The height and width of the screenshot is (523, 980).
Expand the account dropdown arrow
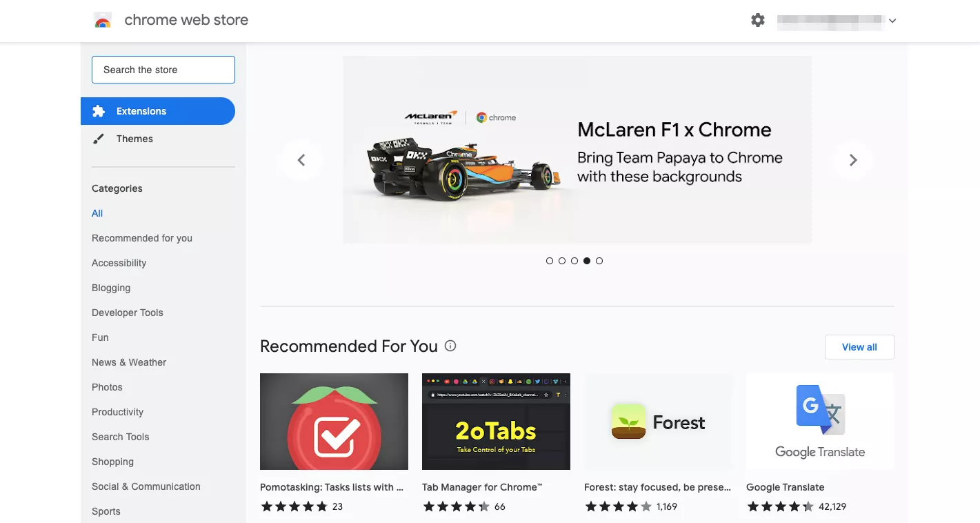pos(892,21)
